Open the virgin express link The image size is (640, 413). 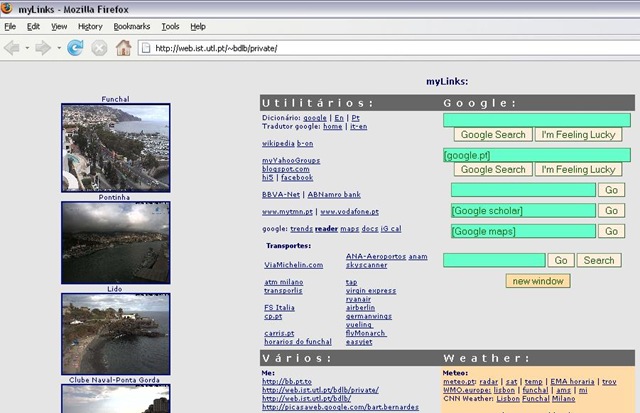click(x=371, y=291)
